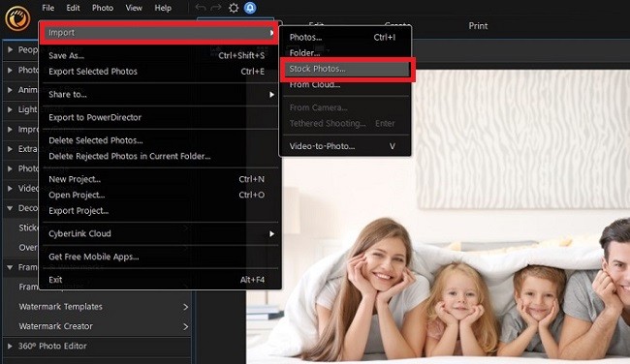This screenshot has width=630, height=364.
Task: Choose Save As from File menu
Action: coord(160,55)
